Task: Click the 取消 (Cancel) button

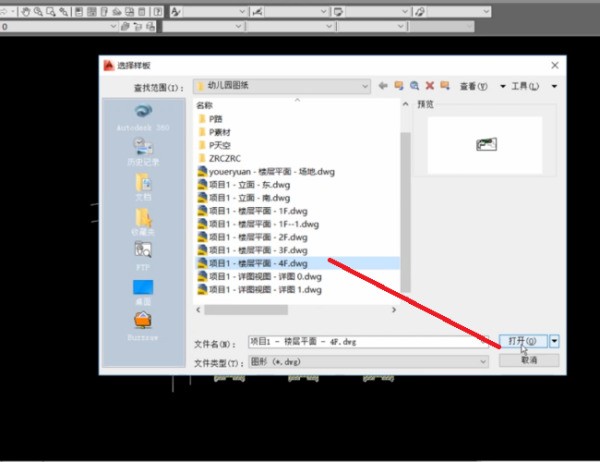Action: tap(529, 360)
